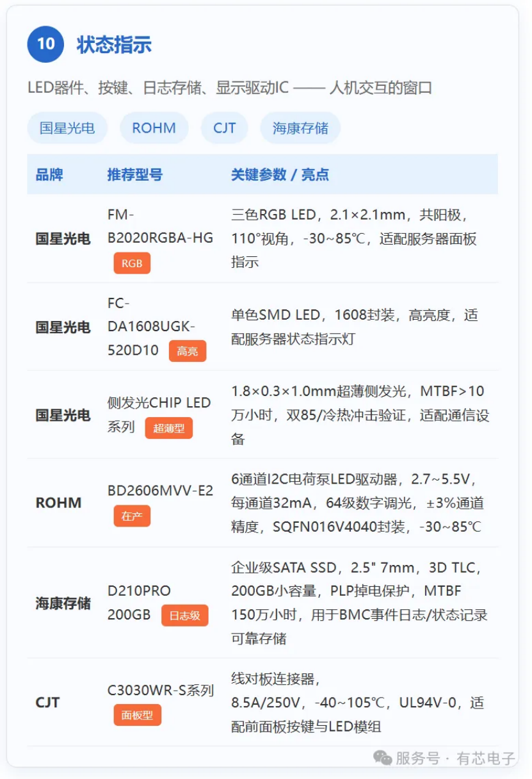This screenshot has height=779, width=532.
Task: Select the CJT brand tag
Action: (x=225, y=127)
